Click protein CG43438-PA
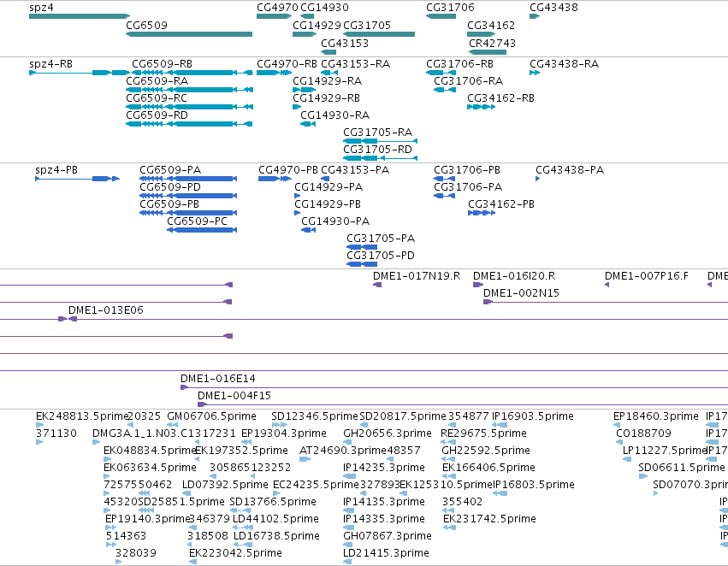 [537, 179]
